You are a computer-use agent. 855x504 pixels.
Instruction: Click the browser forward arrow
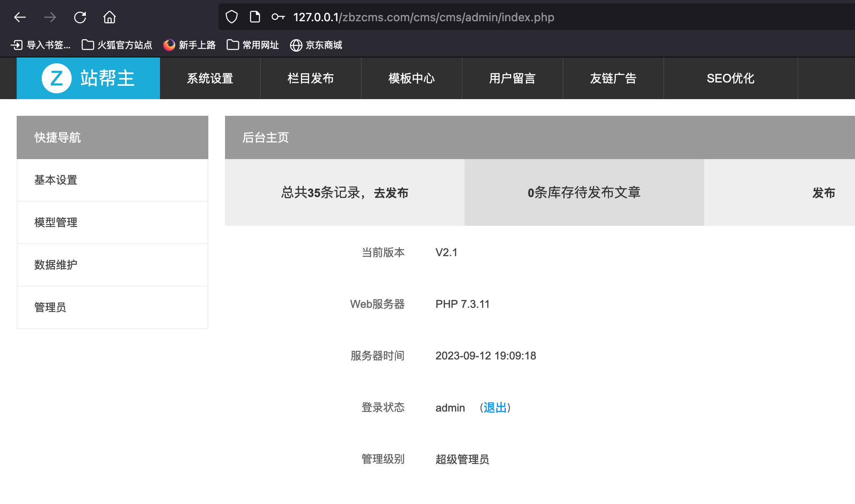50,17
